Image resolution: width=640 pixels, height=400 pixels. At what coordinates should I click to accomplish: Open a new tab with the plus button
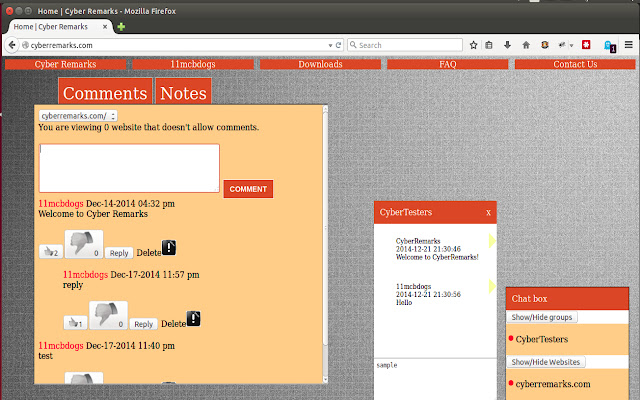tap(121, 27)
